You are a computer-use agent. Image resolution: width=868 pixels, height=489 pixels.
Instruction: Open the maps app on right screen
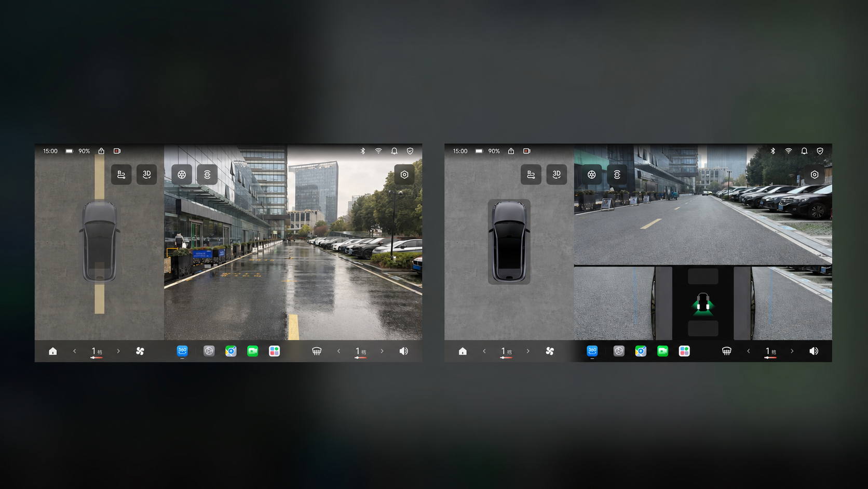[x=641, y=351]
